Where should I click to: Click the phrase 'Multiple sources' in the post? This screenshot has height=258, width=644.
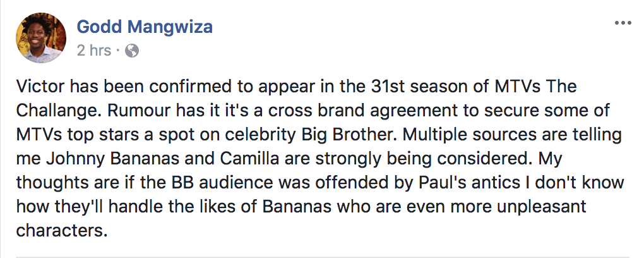point(462,135)
